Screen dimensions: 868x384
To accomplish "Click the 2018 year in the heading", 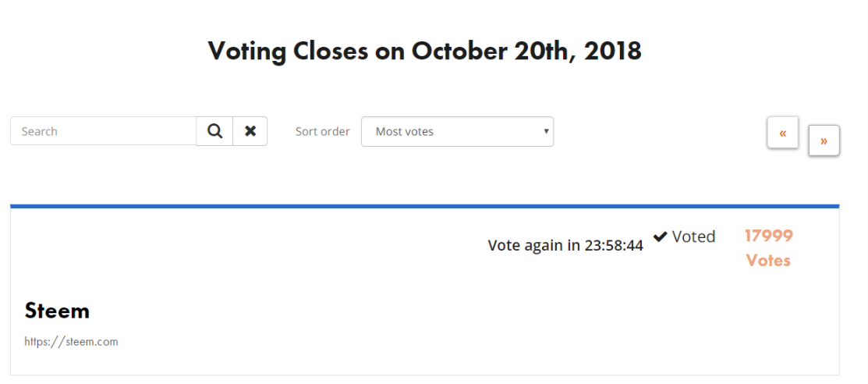I will pyautogui.click(x=613, y=51).
